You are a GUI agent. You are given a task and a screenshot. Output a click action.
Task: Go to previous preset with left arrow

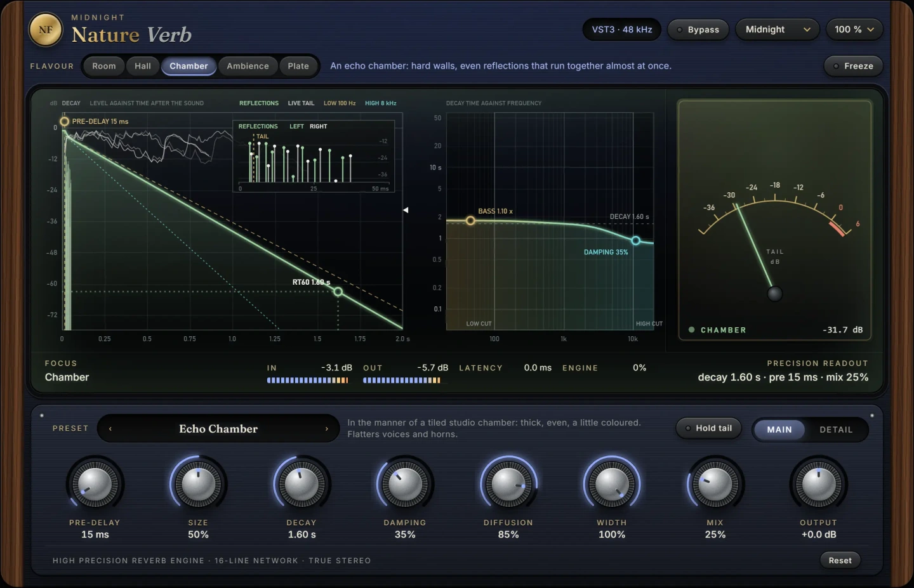[x=110, y=429]
